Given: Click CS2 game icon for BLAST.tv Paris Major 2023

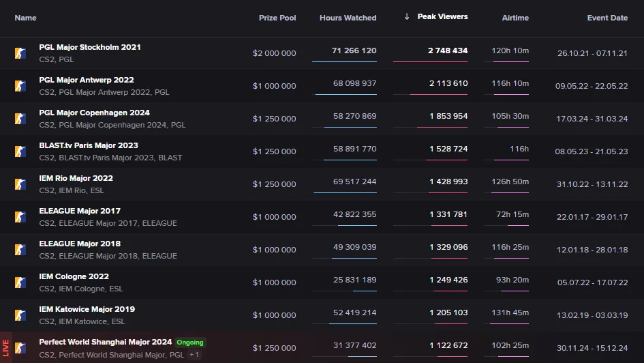Looking at the screenshot, I should pyautogui.click(x=20, y=151).
